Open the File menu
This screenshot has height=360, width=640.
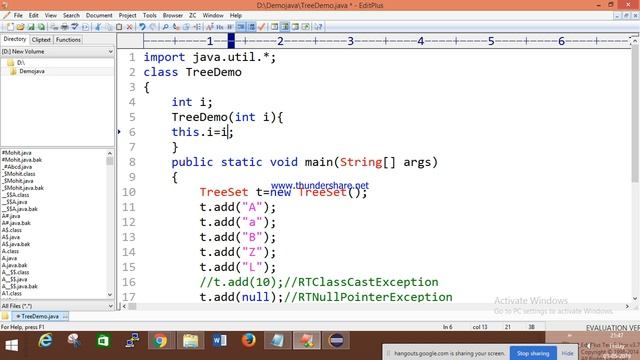click(18, 16)
